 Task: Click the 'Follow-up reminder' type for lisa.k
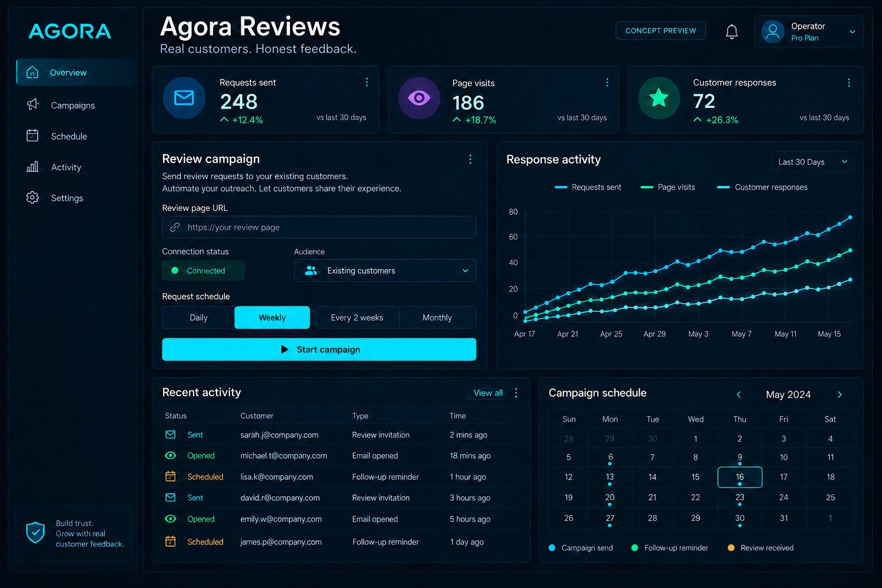click(x=385, y=477)
